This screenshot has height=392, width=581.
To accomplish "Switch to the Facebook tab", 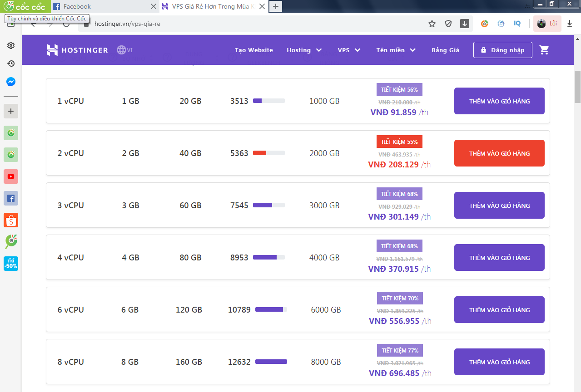I will click(x=104, y=6).
